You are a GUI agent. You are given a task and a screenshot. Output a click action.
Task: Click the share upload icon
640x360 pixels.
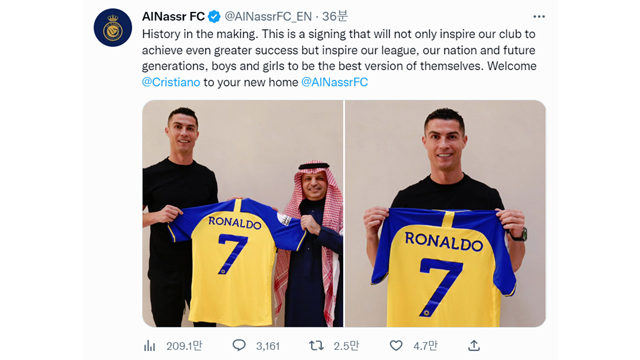[473, 346]
